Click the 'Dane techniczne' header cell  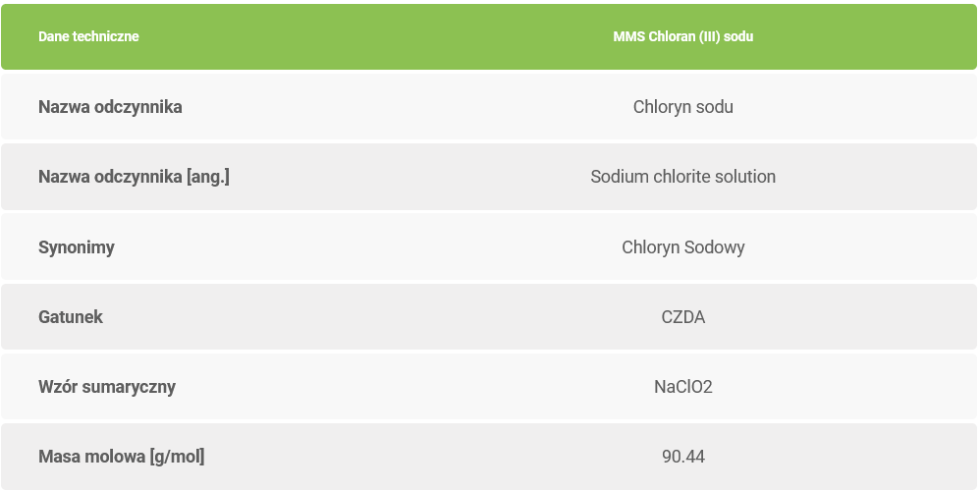[88, 36]
